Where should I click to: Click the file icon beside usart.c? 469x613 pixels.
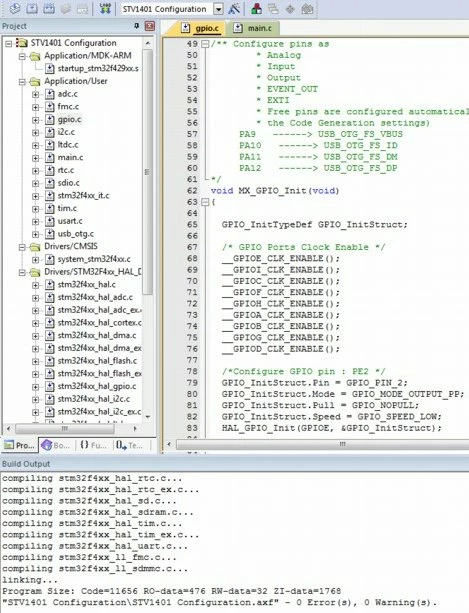click(x=50, y=221)
